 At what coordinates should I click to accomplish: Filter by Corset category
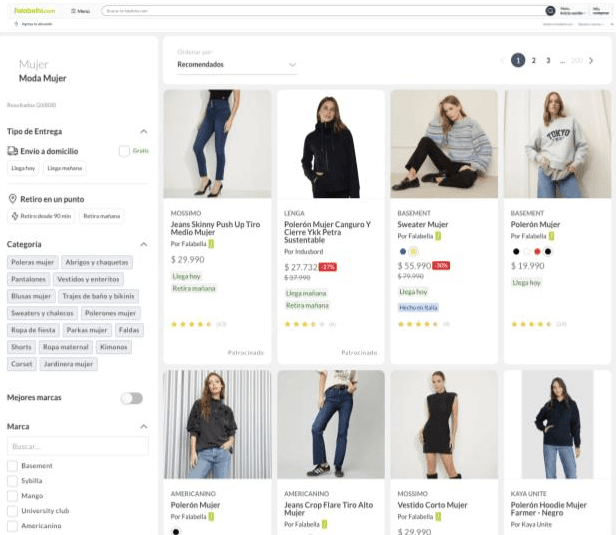point(22,364)
